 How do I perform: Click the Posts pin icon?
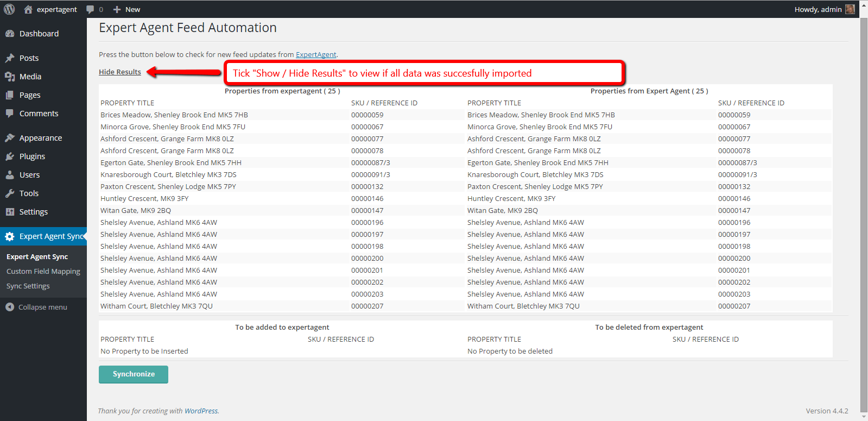tap(10, 58)
